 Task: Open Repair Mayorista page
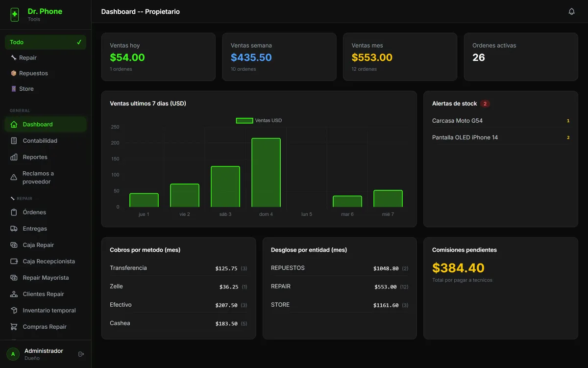[x=46, y=278]
